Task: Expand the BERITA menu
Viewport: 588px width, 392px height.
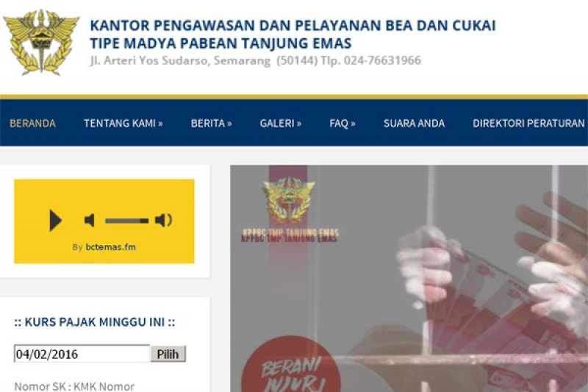Action: 211,123
